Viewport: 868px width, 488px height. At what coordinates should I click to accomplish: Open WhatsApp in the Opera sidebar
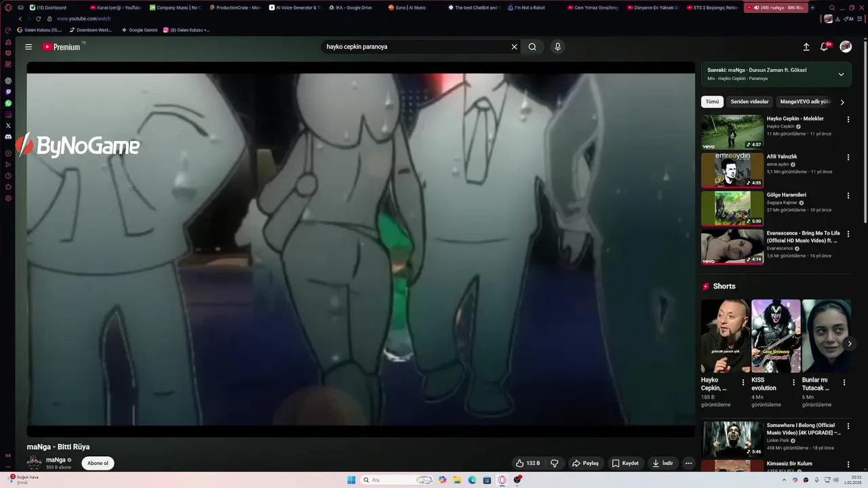coord(8,103)
